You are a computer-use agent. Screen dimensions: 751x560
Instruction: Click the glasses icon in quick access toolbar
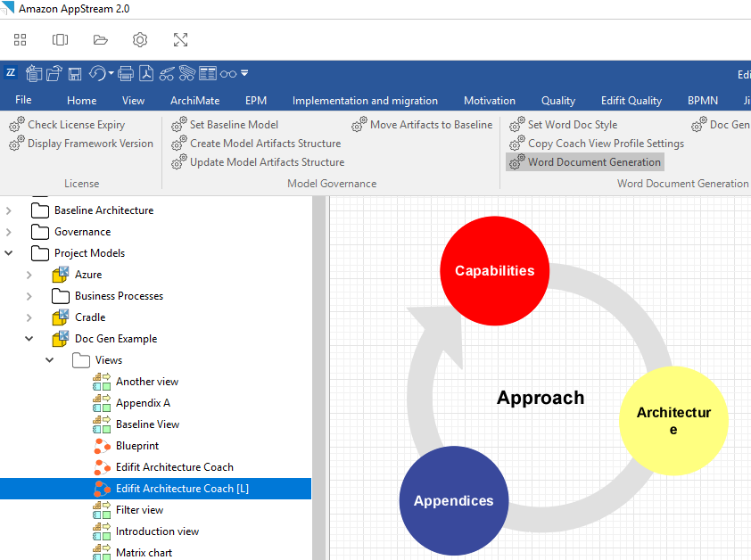tap(228, 73)
